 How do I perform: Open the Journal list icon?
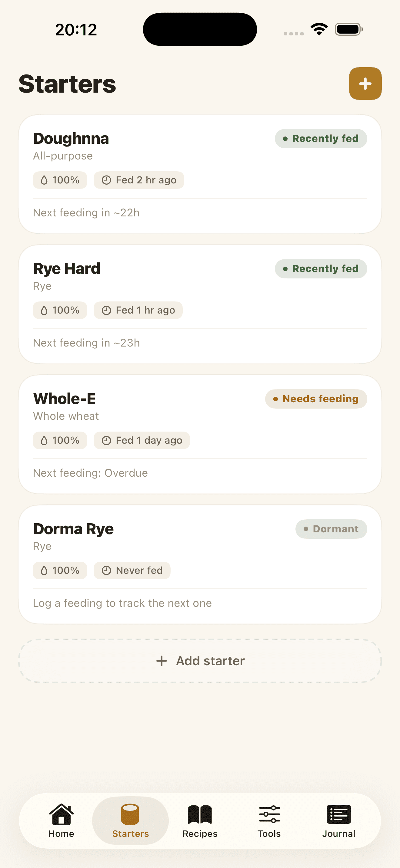[x=338, y=814]
